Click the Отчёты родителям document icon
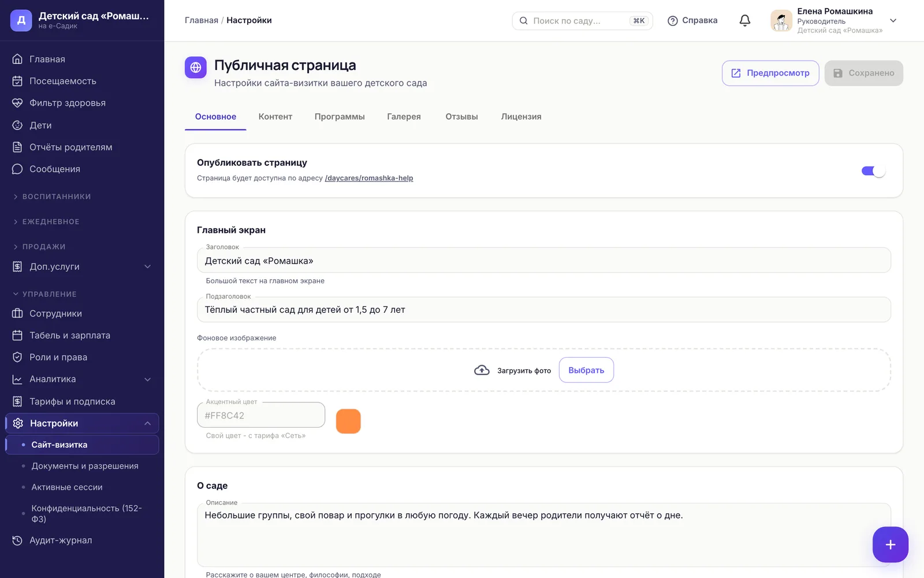Screen dimensions: 924x578 tap(17, 147)
